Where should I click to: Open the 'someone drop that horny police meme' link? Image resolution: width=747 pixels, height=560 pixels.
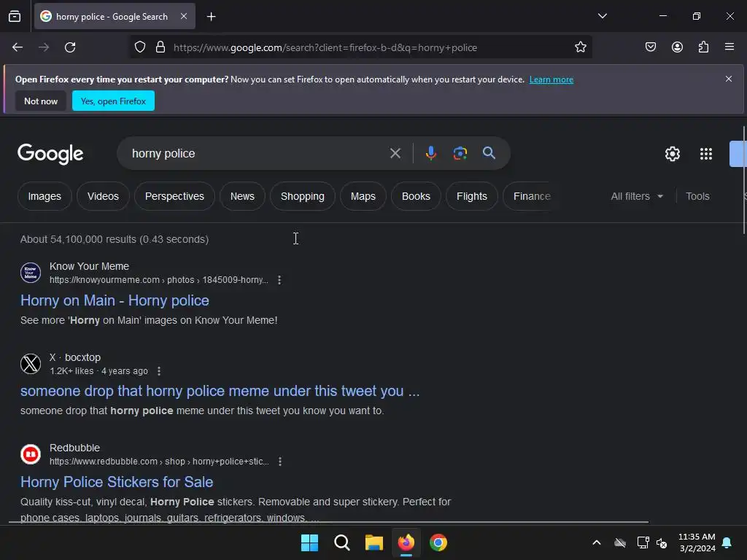coord(220,391)
